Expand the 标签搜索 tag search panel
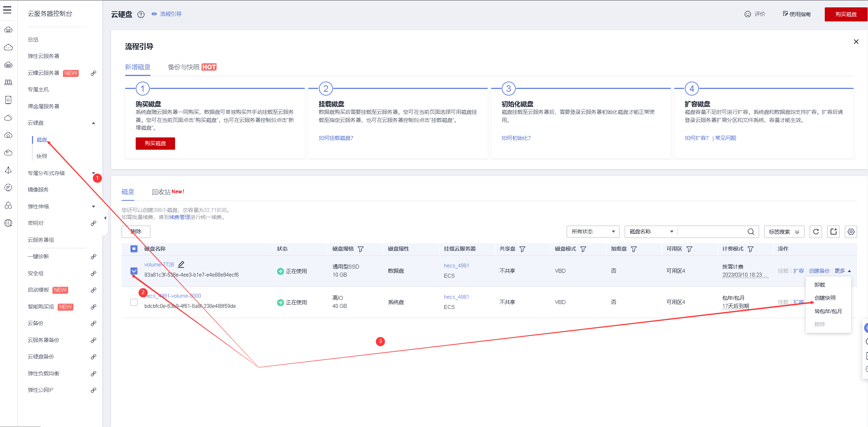The height and width of the screenshot is (427, 868). 784,232
